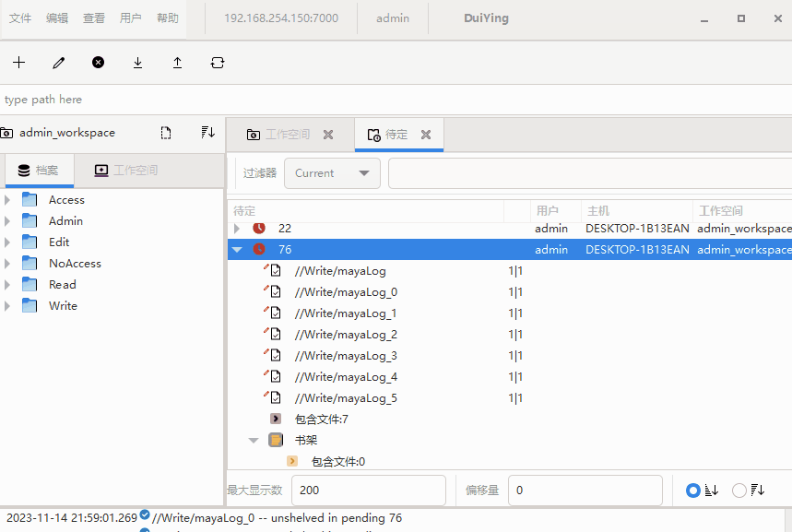The height and width of the screenshot is (532, 792).
Task: Select the descending sort radio button
Action: point(739,491)
